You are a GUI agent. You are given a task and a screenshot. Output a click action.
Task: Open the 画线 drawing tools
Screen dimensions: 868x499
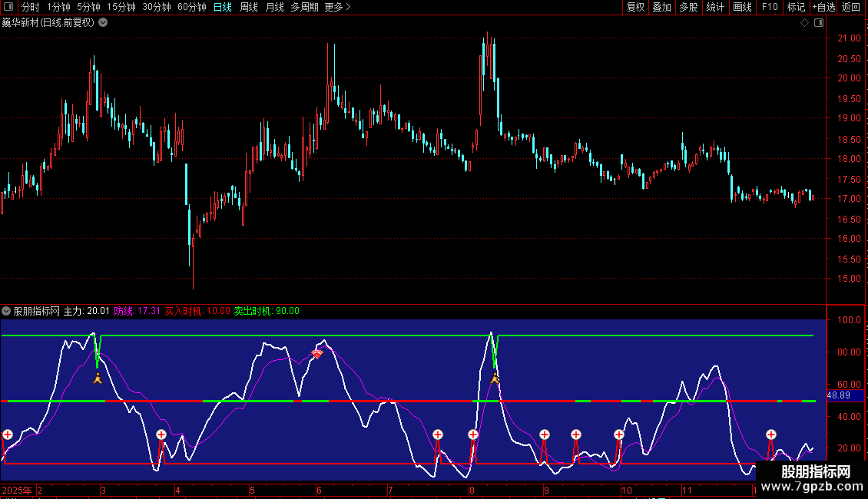[742, 7]
